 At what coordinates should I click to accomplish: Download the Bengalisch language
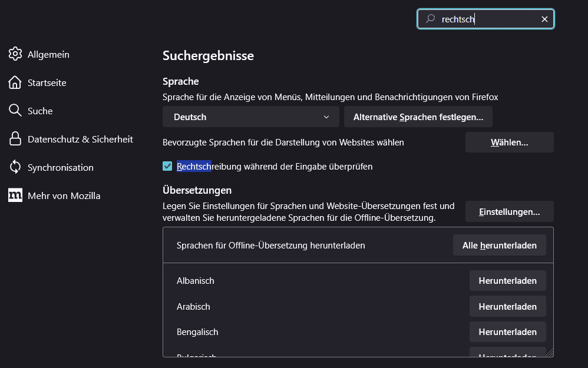tap(507, 332)
